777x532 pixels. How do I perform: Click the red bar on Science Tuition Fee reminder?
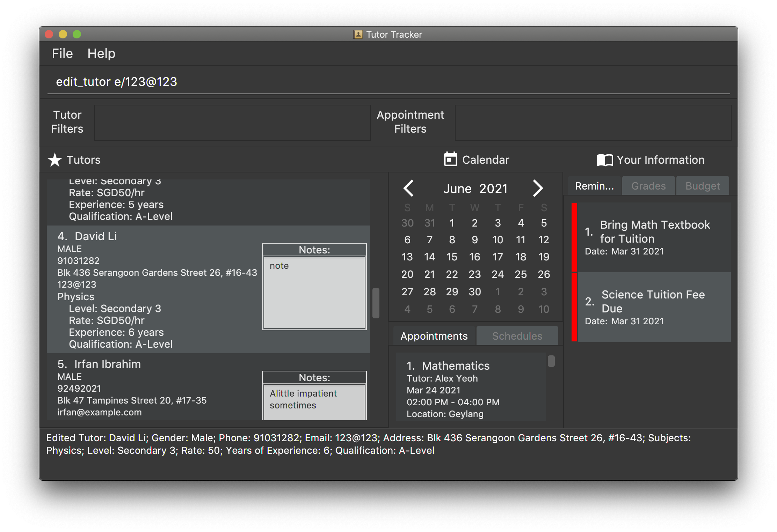pos(574,307)
